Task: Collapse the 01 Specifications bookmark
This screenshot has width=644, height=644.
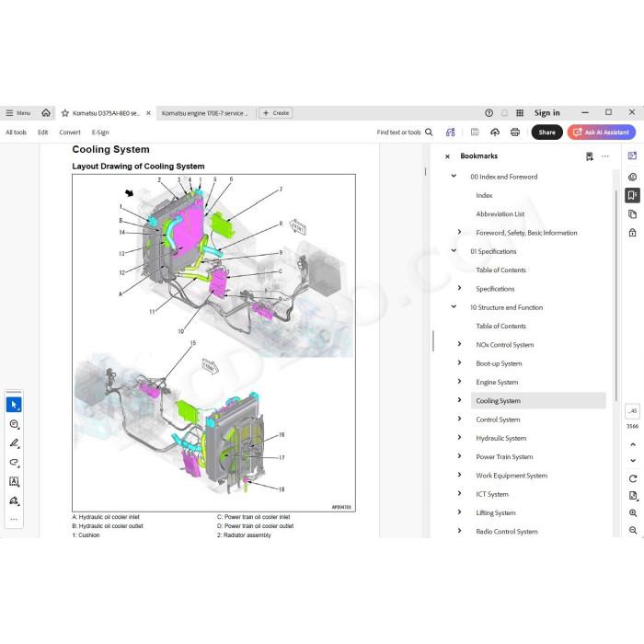Action: pos(454,251)
